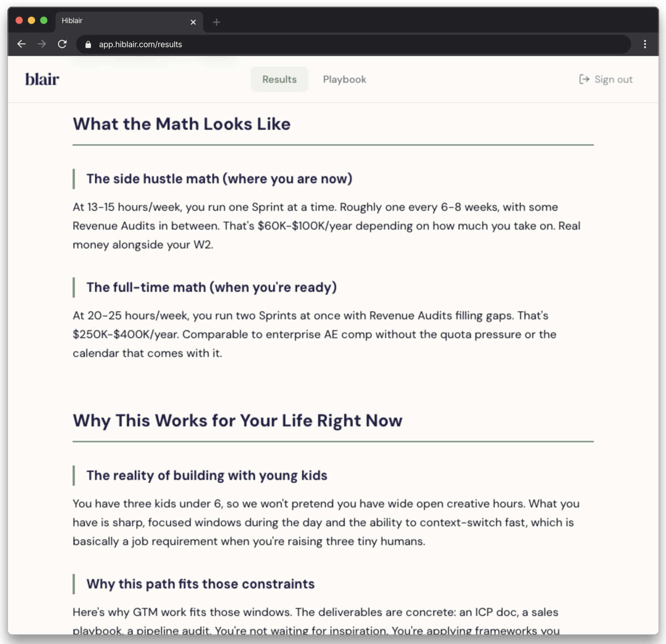Open the Results tab
The height and width of the screenshot is (644, 666).
point(280,79)
